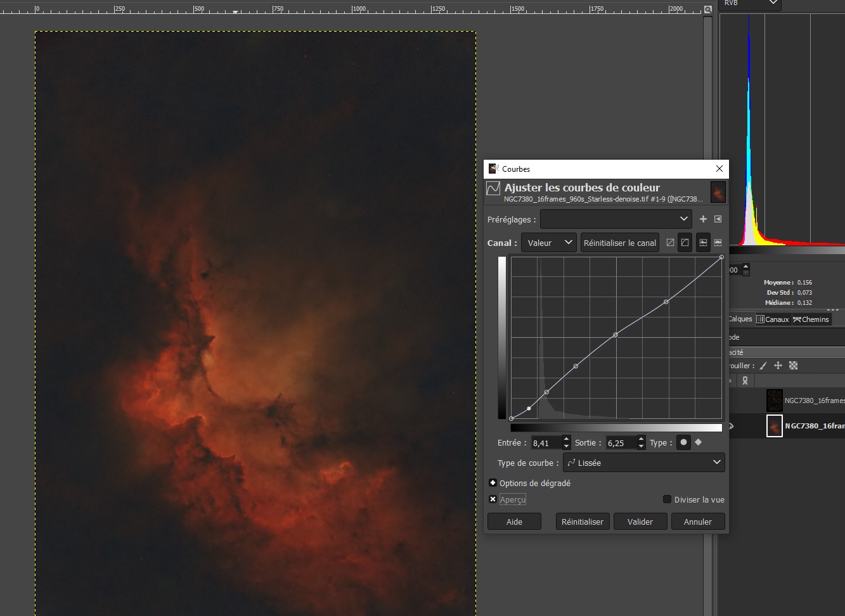Viewport: 845px width, 616px height.
Task: Toggle visibility of the bottom NGC7380 layer
Action: 731,426
